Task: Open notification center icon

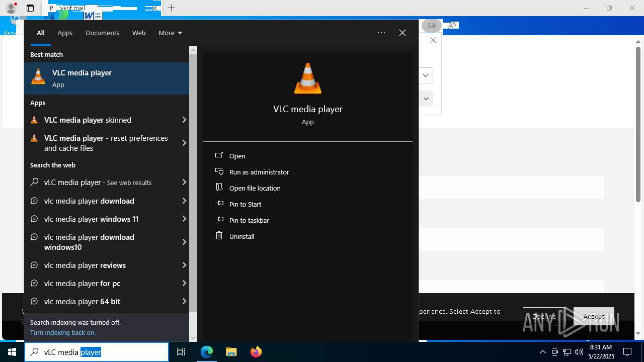Action: (x=627, y=352)
